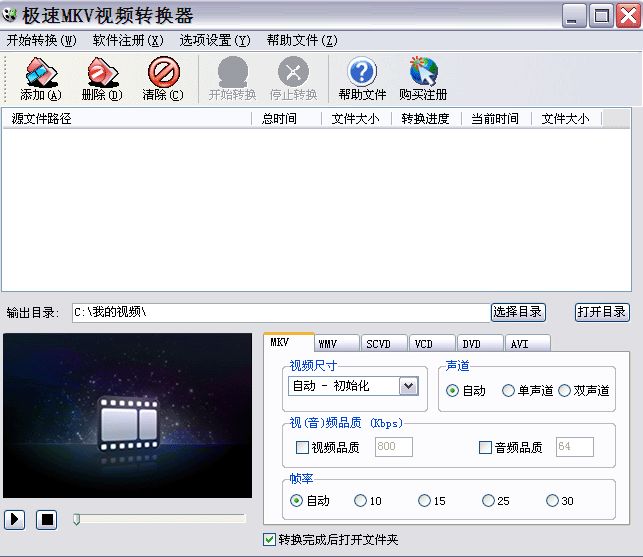Expand the 视频尺寸 dropdown arrow
643x557 pixels.
point(409,386)
